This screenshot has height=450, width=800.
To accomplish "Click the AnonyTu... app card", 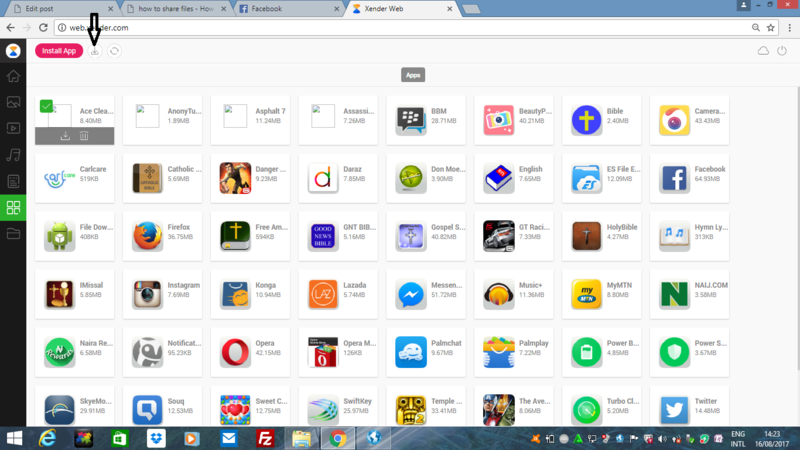I will coord(162,120).
